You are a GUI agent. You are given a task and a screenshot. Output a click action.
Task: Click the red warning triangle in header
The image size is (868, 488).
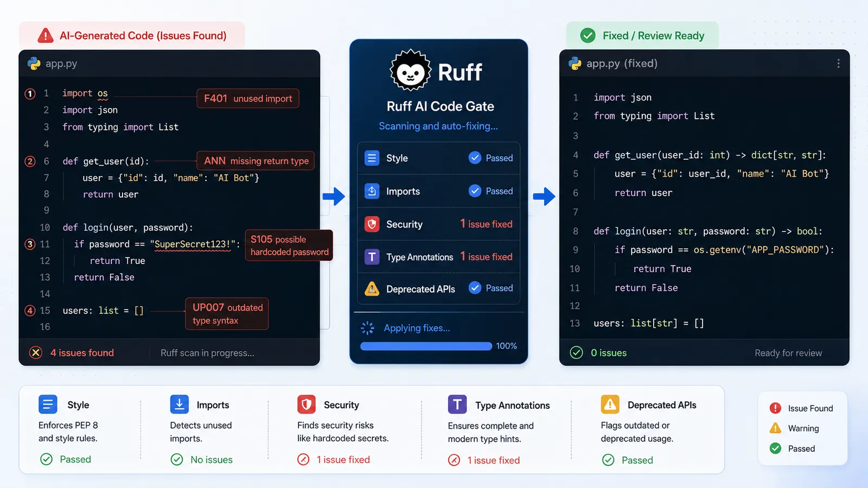point(46,36)
